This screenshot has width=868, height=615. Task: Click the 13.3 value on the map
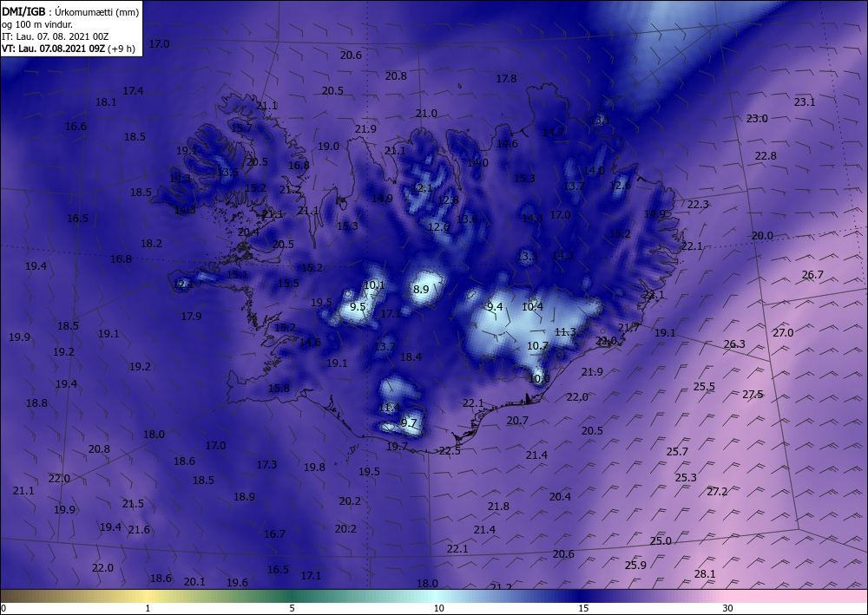pos(527,257)
